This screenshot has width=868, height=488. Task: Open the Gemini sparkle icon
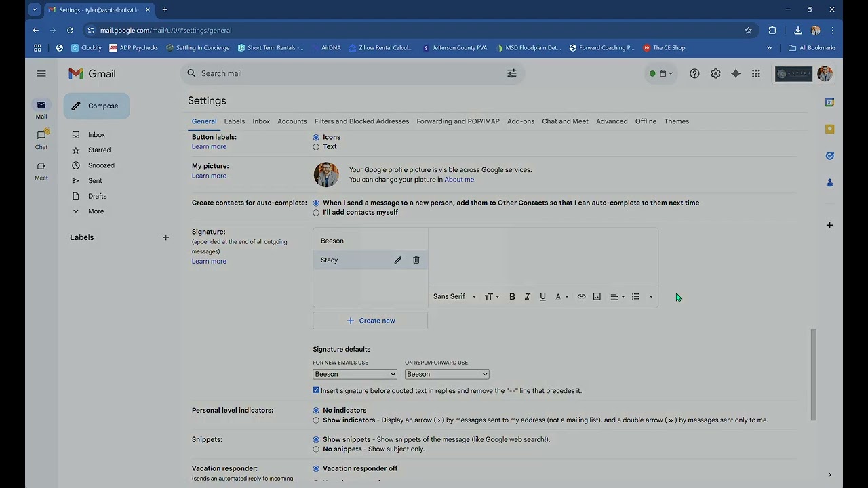(736, 73)
